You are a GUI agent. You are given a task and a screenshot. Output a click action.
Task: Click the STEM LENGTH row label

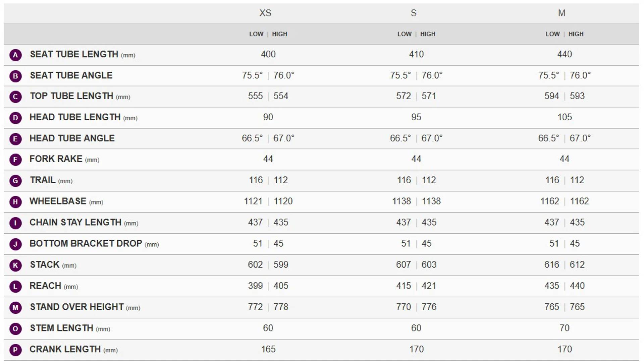coord(62,328)
